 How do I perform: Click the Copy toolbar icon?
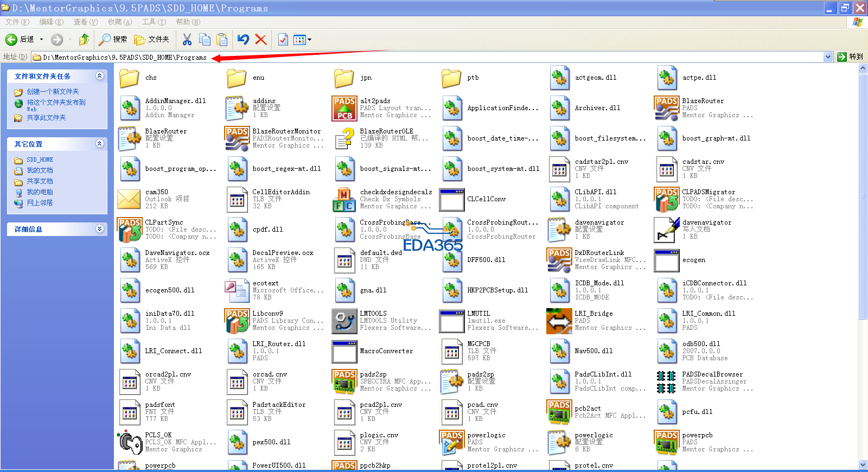pos(205,39)
